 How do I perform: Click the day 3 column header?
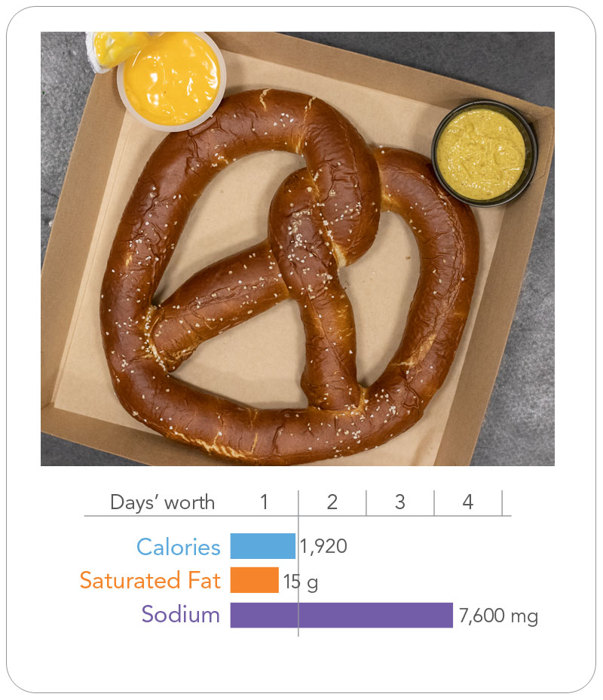(400, 502)
